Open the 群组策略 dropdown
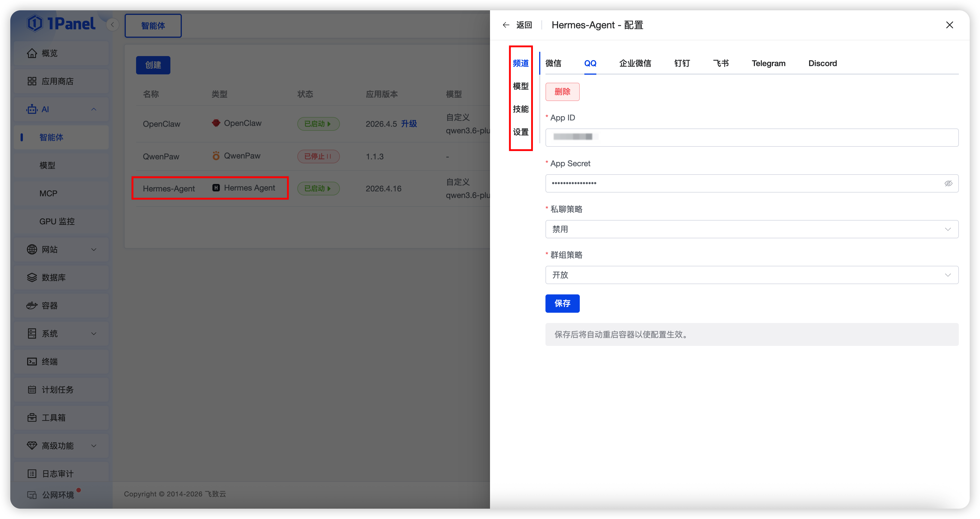 point(751,275)
